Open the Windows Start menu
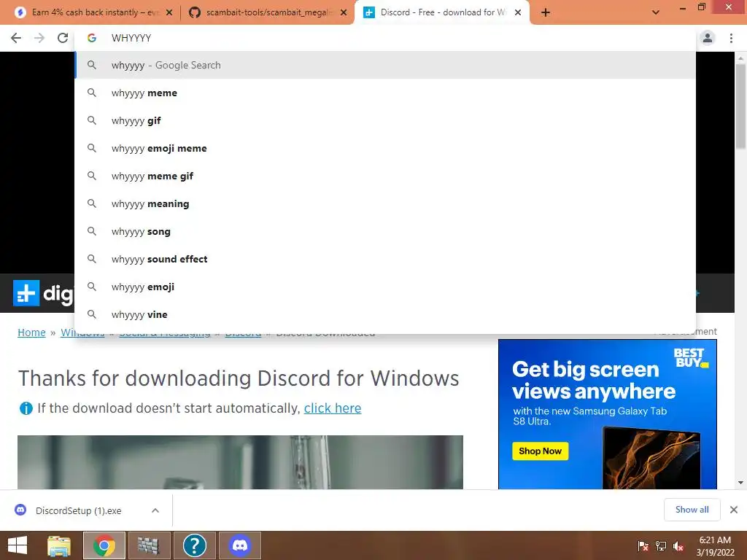The height and width of the screenshot is (560, 747). tap(18, 545)
